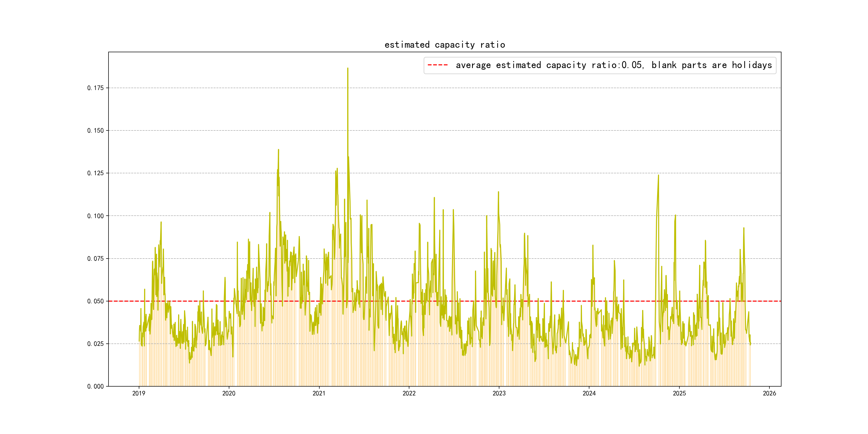Click the 0.175 y-axis tick label
The width and height of the screenshot is (868, 434).
click(x=95, y=88)
